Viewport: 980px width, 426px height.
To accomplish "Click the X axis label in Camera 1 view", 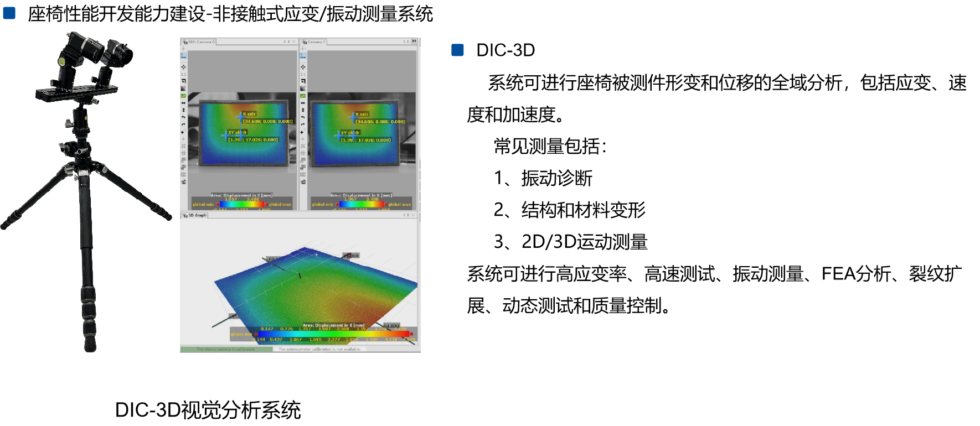I will (x=362, y=114).
